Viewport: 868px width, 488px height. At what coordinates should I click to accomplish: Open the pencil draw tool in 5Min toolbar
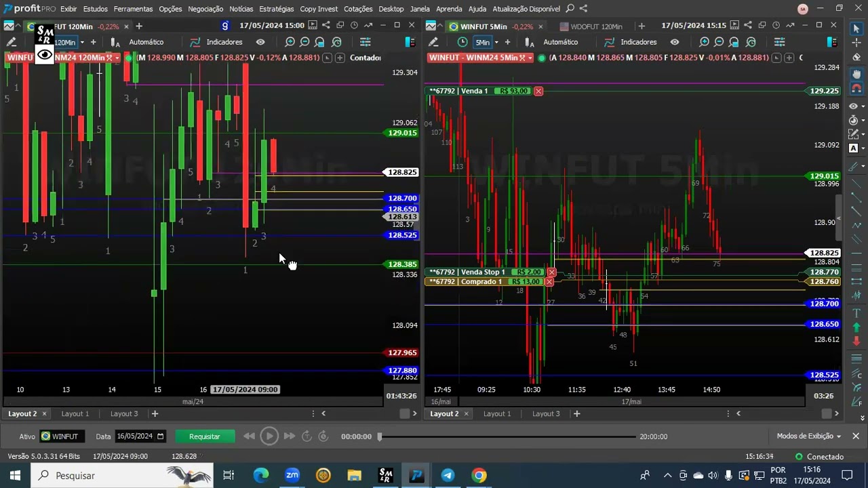coord(432,42)
